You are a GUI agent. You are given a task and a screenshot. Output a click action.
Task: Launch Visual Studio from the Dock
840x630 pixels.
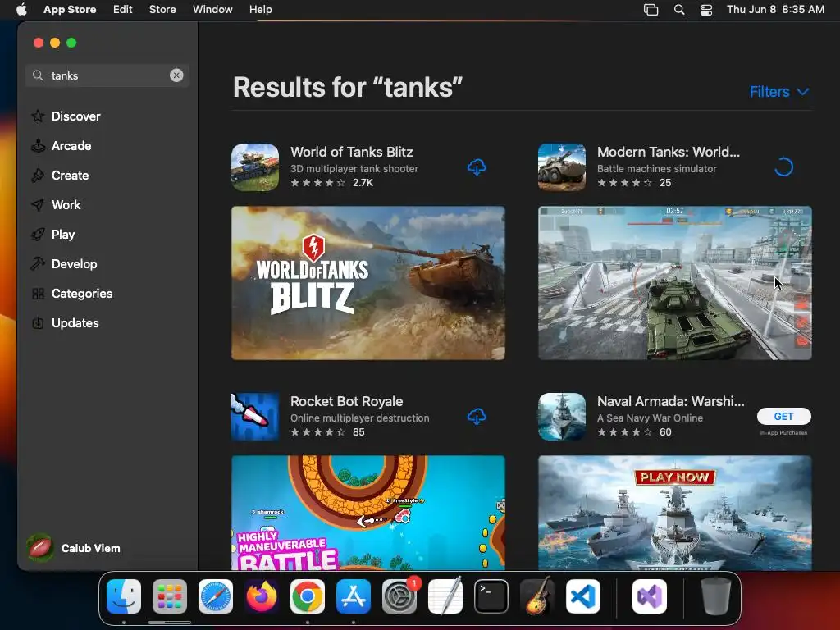(x=650, y=596)
